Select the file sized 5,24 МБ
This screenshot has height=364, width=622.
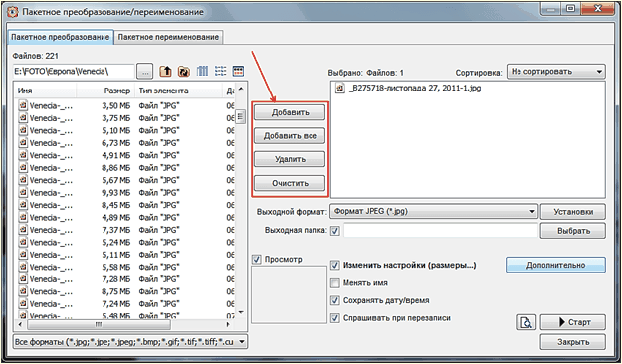click(125, 242)
